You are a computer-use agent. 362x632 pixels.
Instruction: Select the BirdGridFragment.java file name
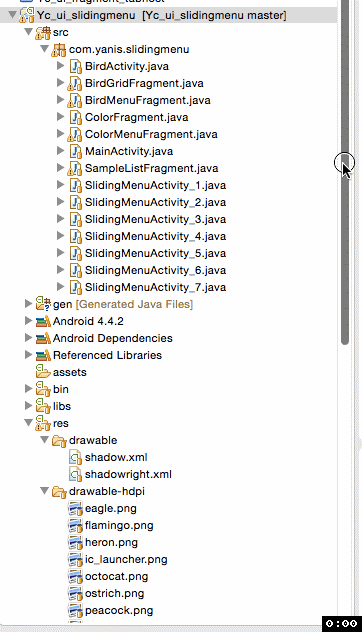point(144,83)
